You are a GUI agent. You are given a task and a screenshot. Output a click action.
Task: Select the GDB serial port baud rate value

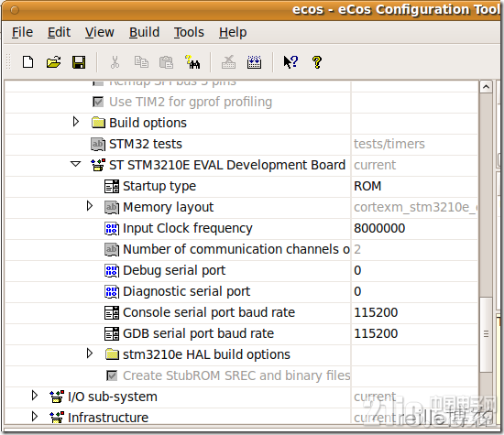tap(376, 333)
